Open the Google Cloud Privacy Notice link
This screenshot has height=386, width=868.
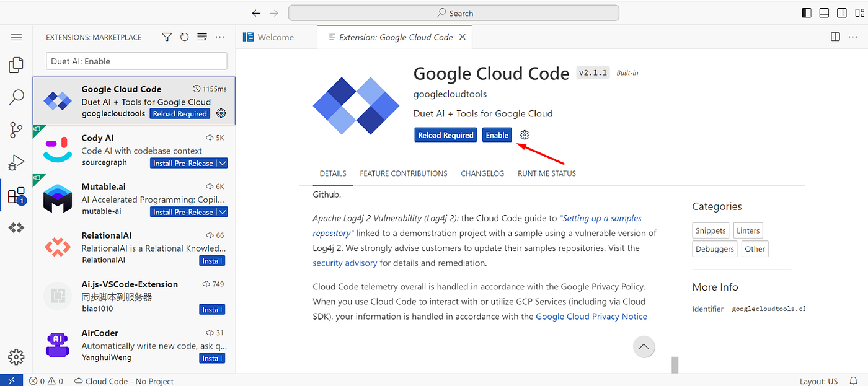pos(591,316)
